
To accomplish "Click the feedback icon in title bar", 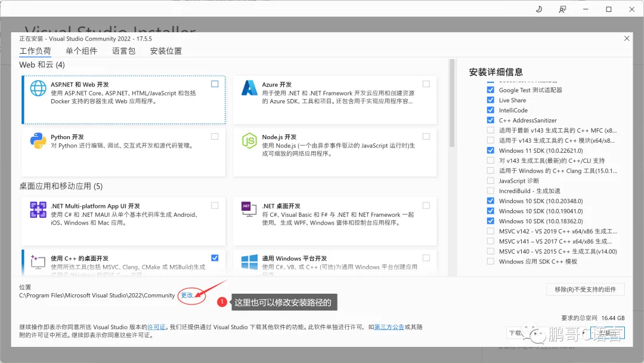I will coord(562,9).
